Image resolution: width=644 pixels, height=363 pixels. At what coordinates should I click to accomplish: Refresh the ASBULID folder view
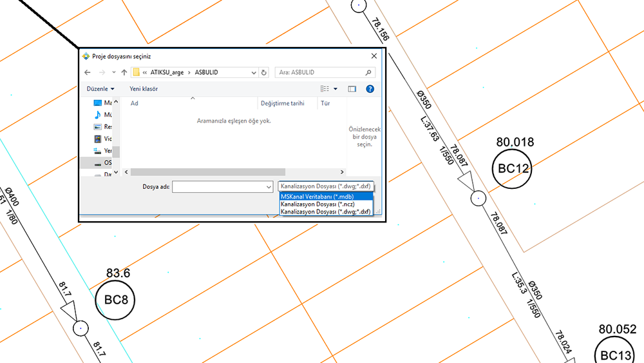pos(264,73)
